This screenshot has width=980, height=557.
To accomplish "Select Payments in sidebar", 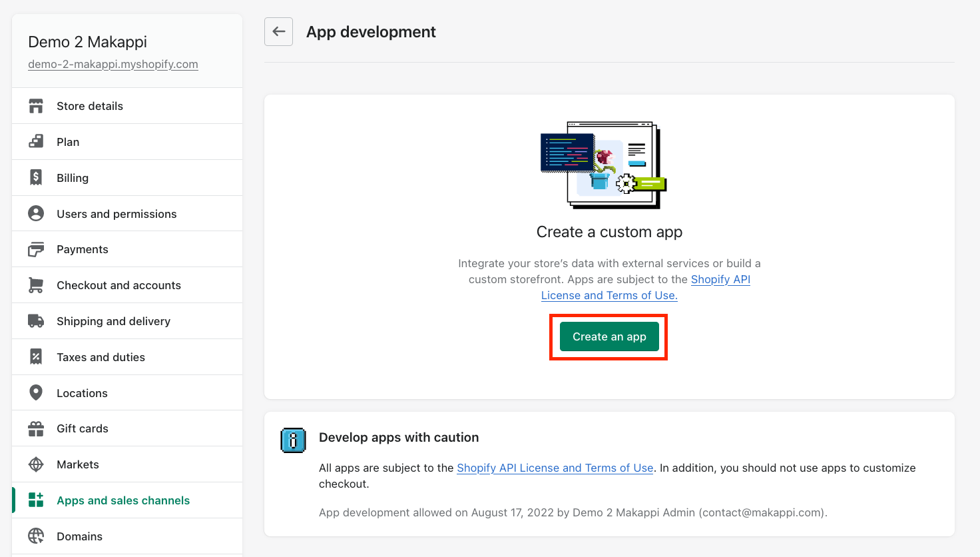I will pos(127,249).
